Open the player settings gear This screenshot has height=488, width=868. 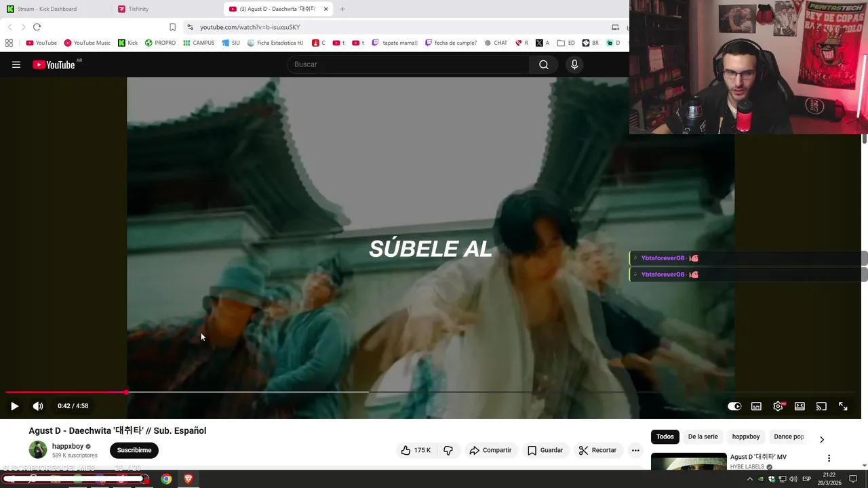778,406
